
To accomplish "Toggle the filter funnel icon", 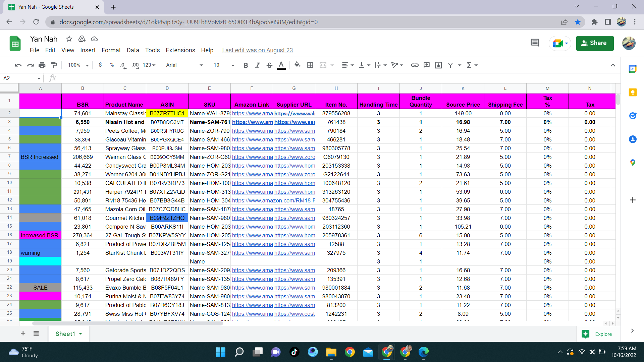I will (x=450, y=65).
